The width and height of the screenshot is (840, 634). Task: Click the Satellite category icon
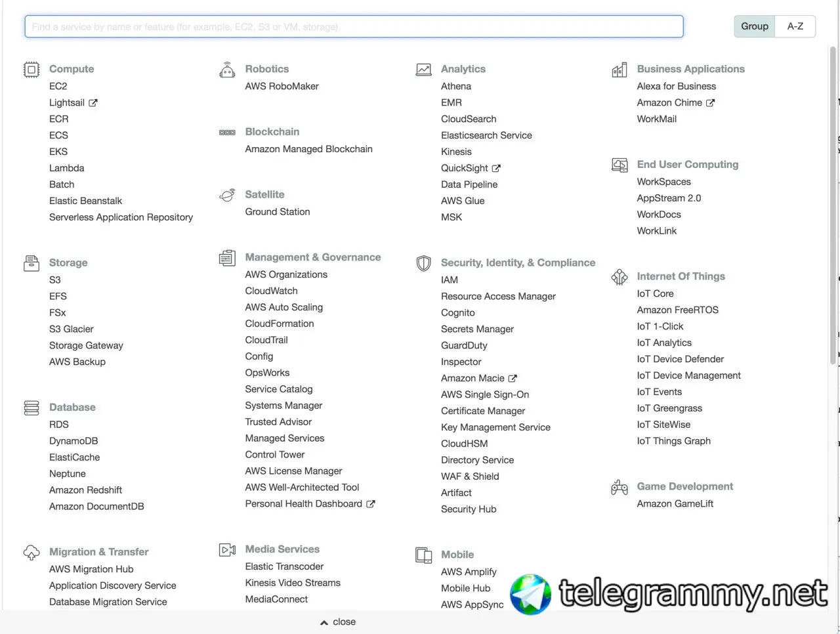pos(227,195)
